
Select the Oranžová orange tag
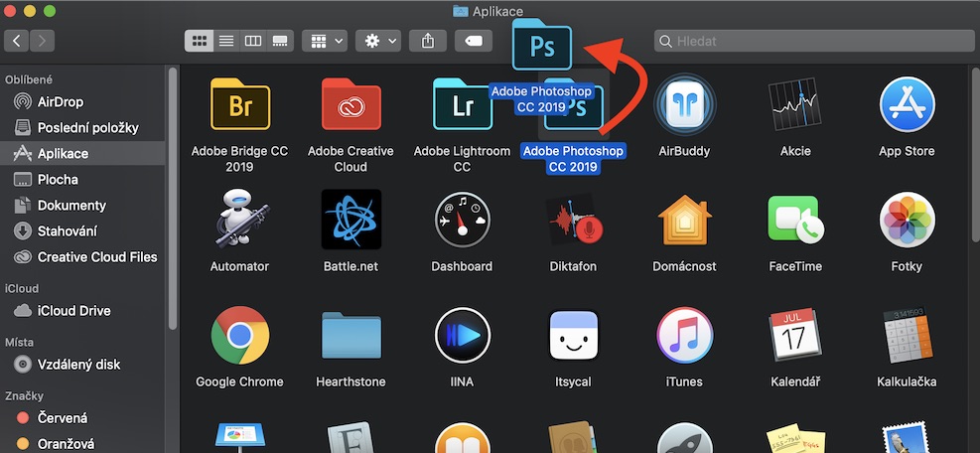pyautogui.click(x=82, y=444)
